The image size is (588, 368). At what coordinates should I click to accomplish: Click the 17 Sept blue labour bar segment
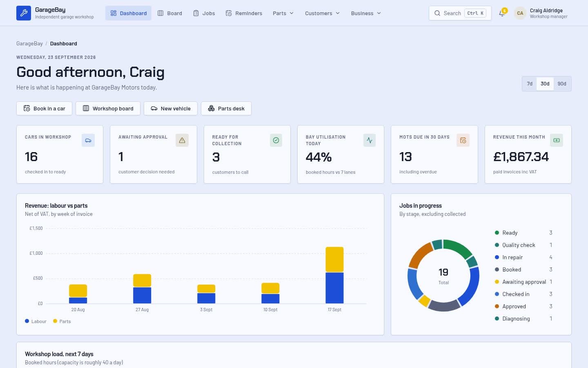pos(334,288)
